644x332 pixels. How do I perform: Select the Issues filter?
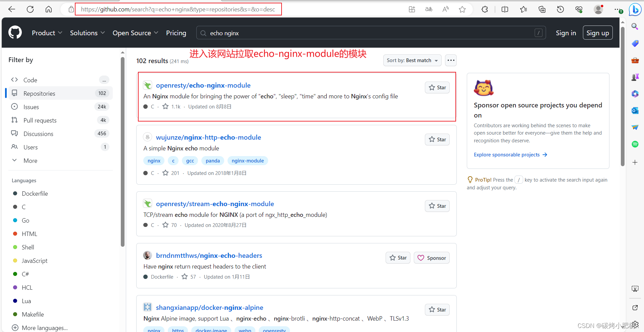60,107
